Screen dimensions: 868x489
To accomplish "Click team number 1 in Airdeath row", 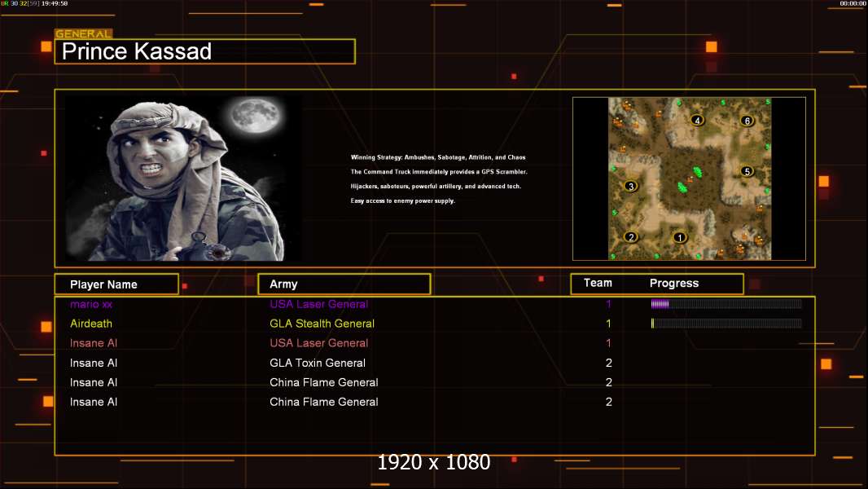I will 608,324.
